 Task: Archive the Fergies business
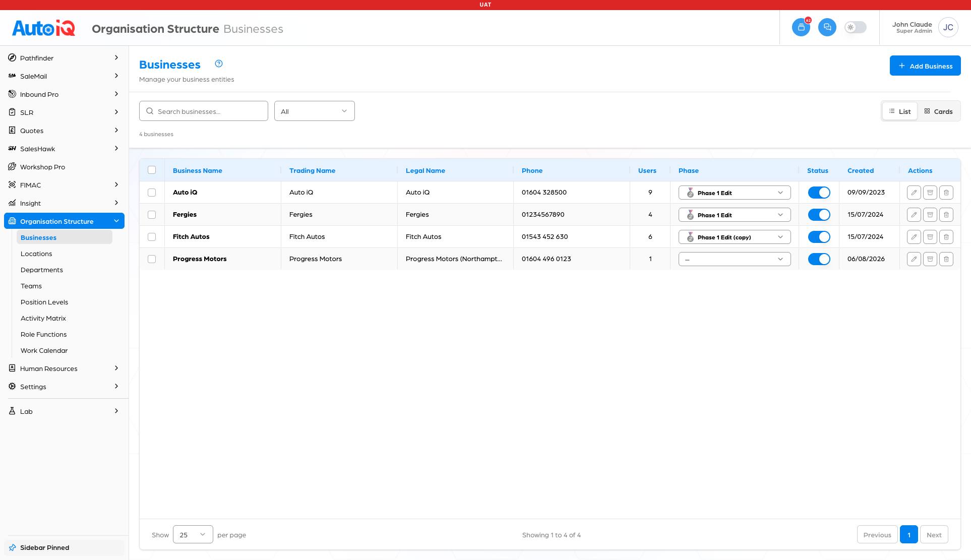930,215
